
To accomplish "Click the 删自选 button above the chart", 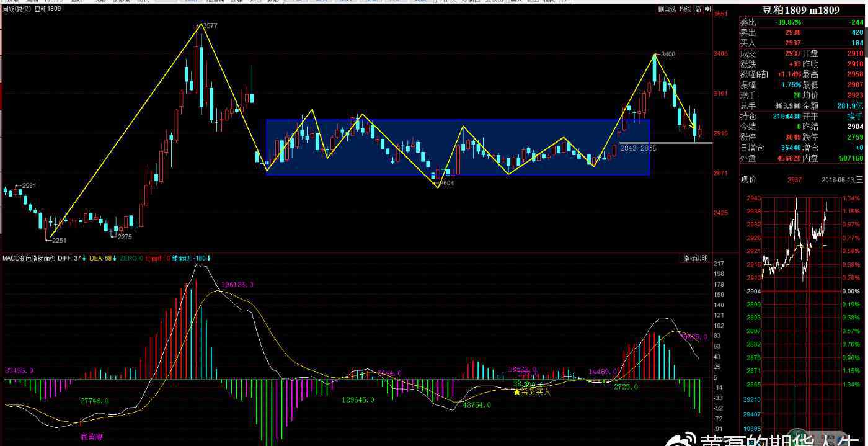I will point(666,9).
